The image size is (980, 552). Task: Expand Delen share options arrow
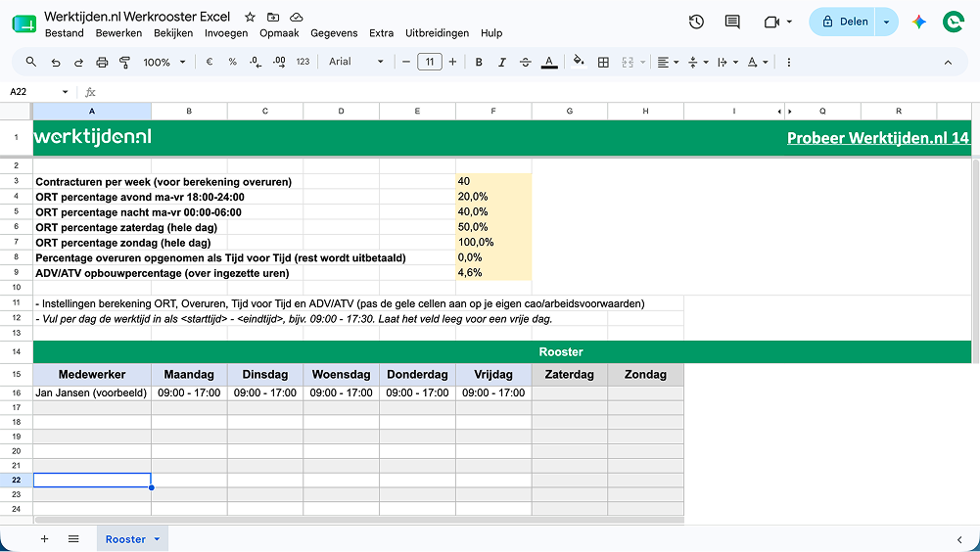tap(886, 22)
